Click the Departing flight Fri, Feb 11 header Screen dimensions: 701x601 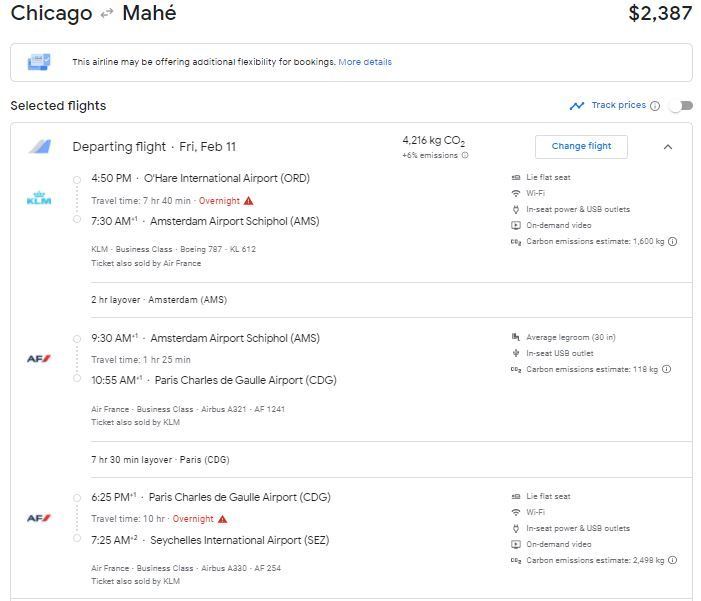[x=154, y=147]
